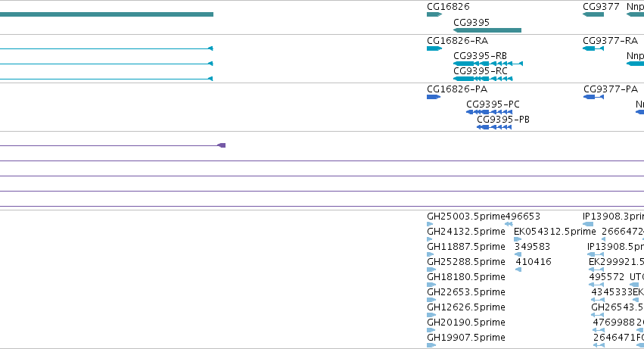Select the CG9377 gene arrow glyph
Viewport: 644px width, 349px height.
[x=593, y=14]
